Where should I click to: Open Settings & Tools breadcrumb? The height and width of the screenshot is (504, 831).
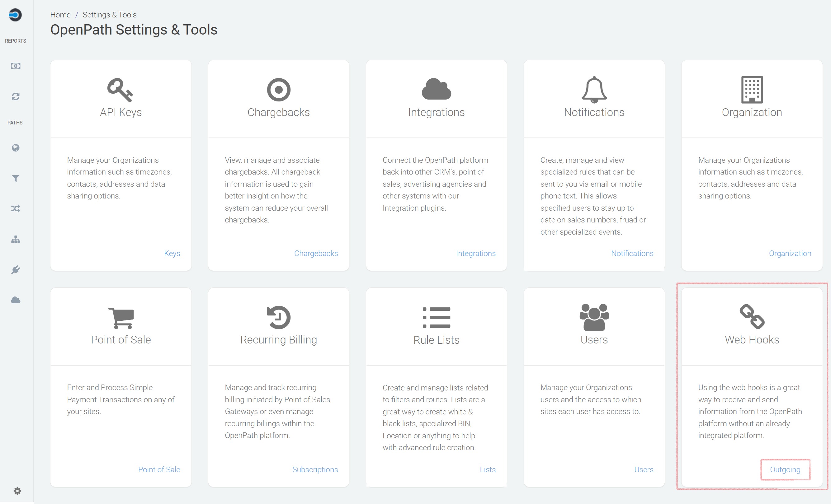click(x=110, y=15)
